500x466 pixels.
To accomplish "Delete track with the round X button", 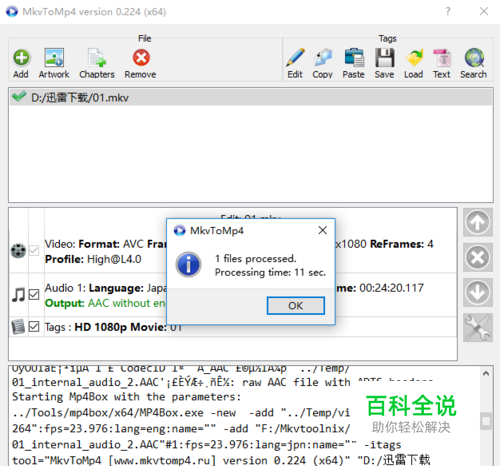I will (478, 257).
